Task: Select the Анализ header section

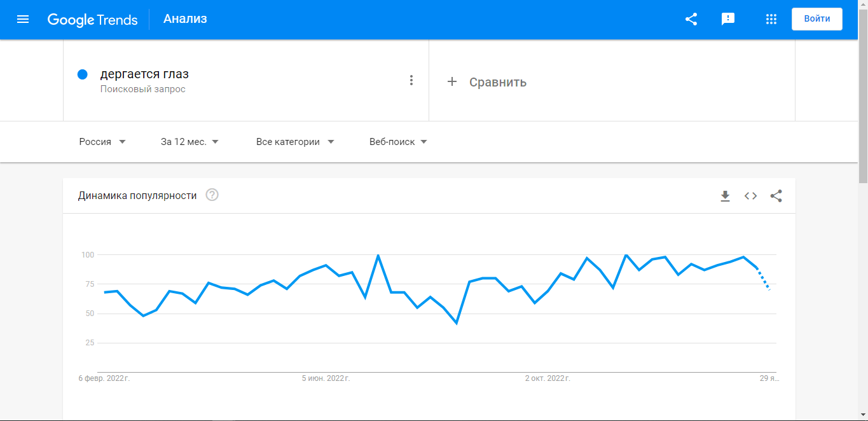Action: 185,19
